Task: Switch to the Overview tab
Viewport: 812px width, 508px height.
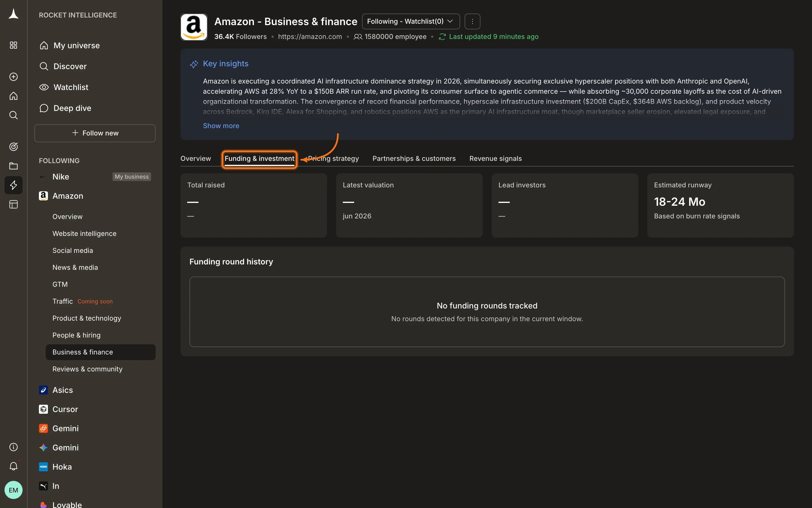Action: pyautogui.click(x=196, y=159)
